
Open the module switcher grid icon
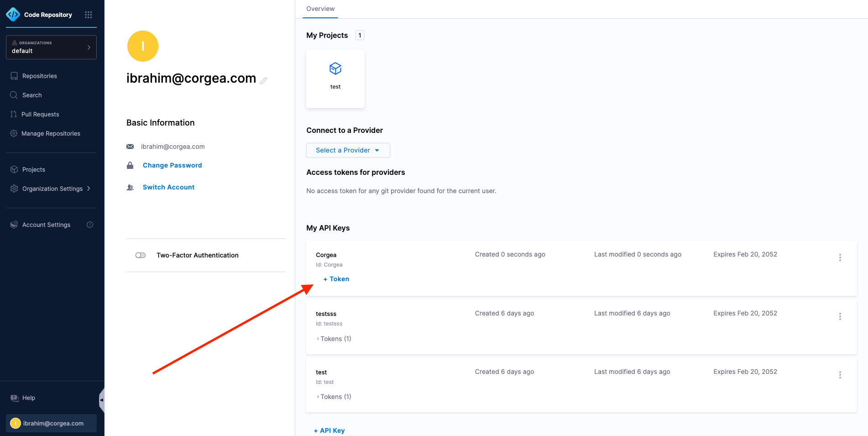tap(89, 15)
